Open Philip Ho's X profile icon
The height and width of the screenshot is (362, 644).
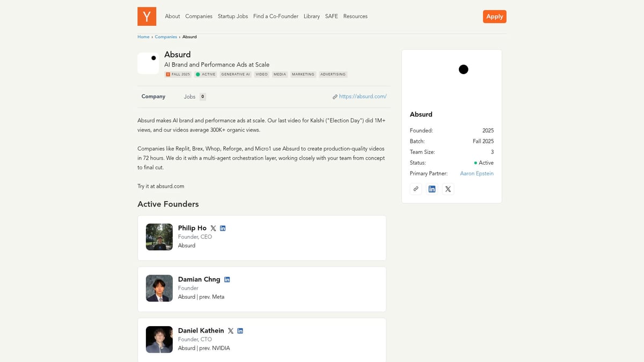pos(213,228)
